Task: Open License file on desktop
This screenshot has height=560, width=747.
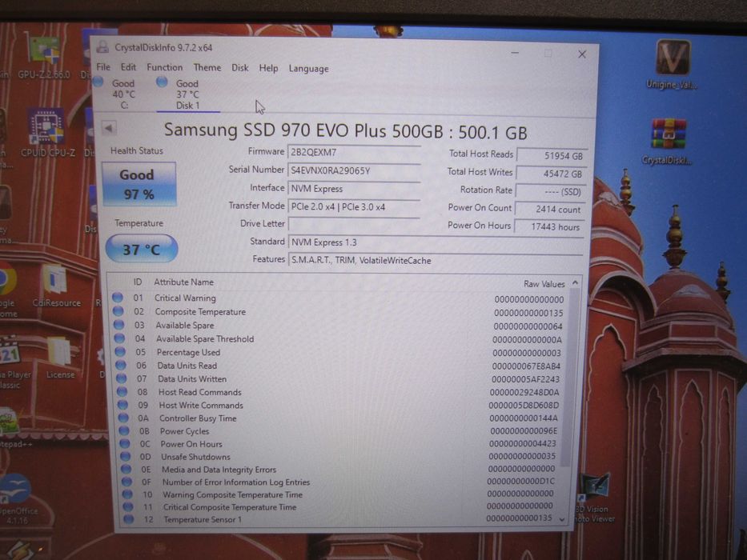Action: click(x=60, y=358)
